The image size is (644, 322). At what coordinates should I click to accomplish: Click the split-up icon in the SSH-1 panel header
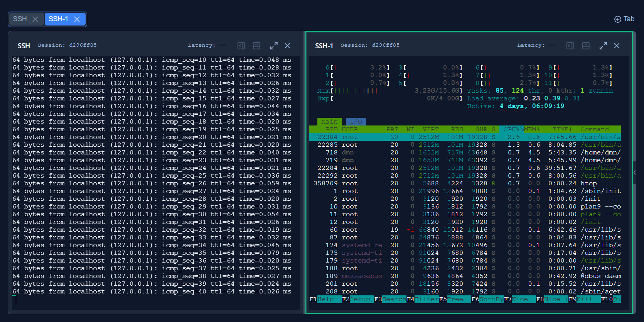[586, 46]
